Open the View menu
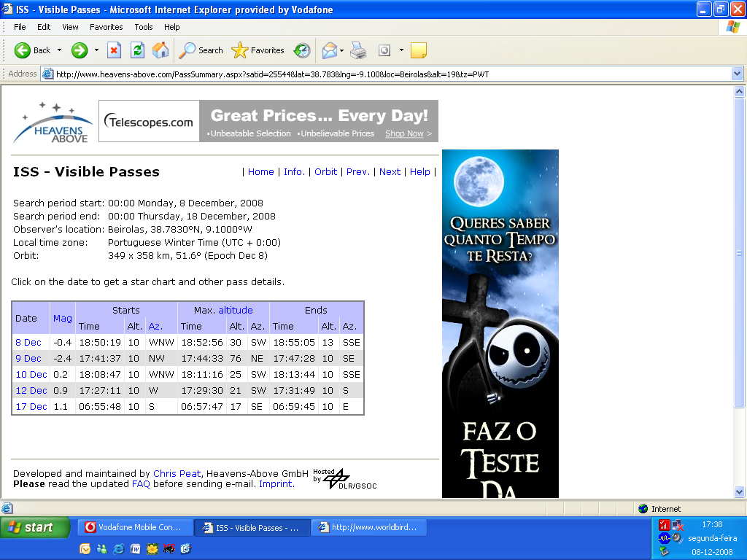This screenshot has height=560, width=747. [70, 27]
